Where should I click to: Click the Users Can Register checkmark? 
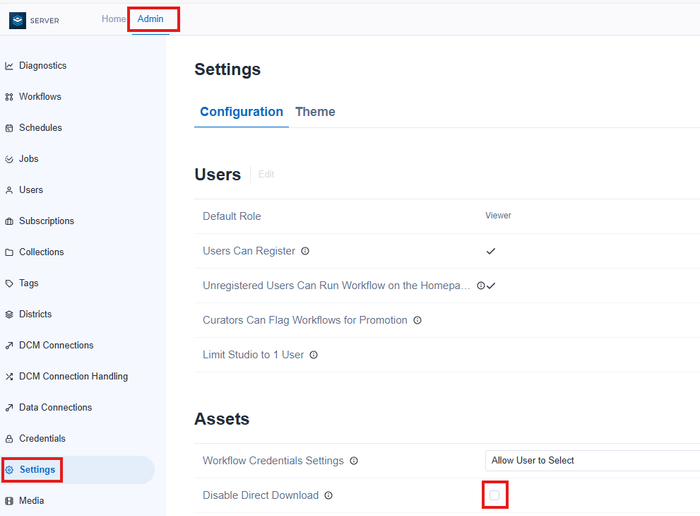(491, 251)
